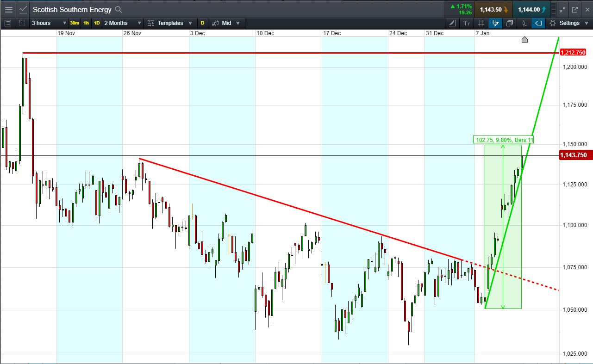This screenshot has height=364, width=593.
Task: Toggle the chart gridlines
Action: point(481,23)
